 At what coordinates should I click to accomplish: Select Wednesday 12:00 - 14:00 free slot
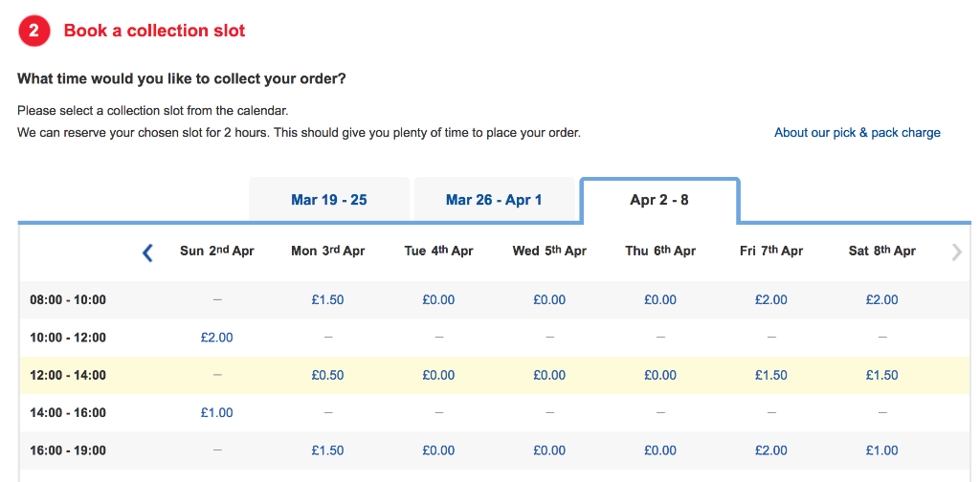[549, 375]
